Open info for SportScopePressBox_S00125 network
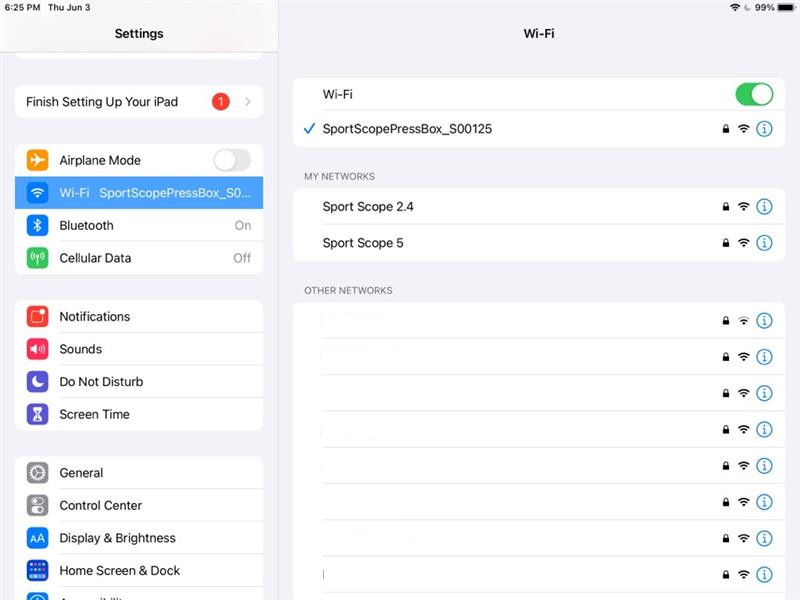 click(x=764, y=129)
